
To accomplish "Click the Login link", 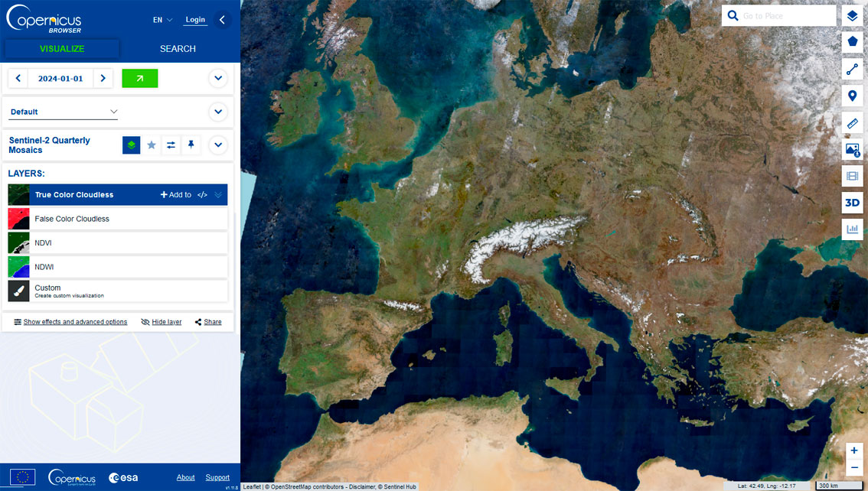I will click(x=195, y=20).
